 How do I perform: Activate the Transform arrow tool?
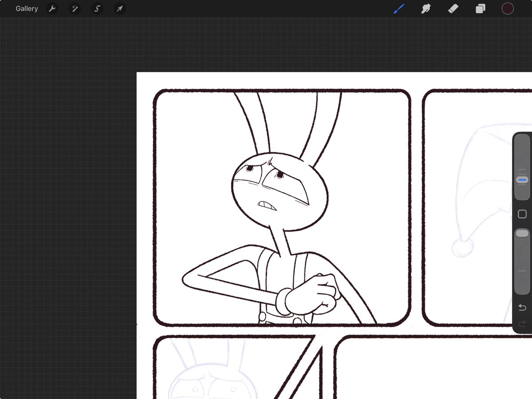click(x=120, y=8)
